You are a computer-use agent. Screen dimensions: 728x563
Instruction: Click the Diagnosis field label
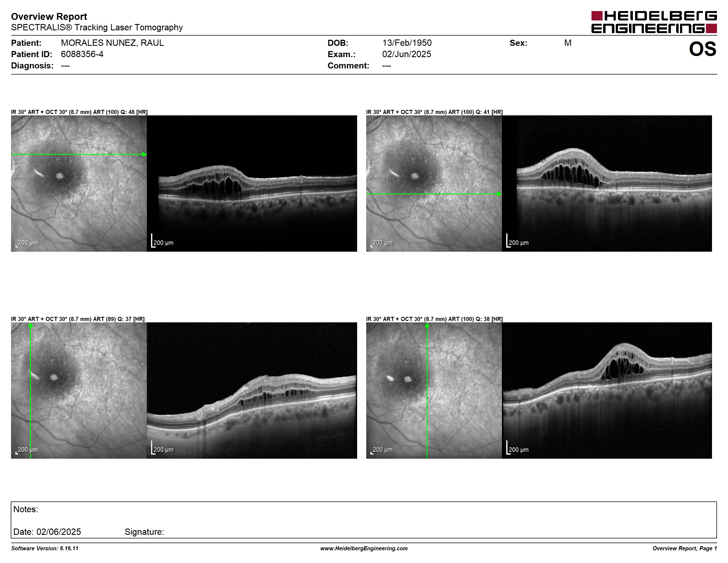(32, 65)
